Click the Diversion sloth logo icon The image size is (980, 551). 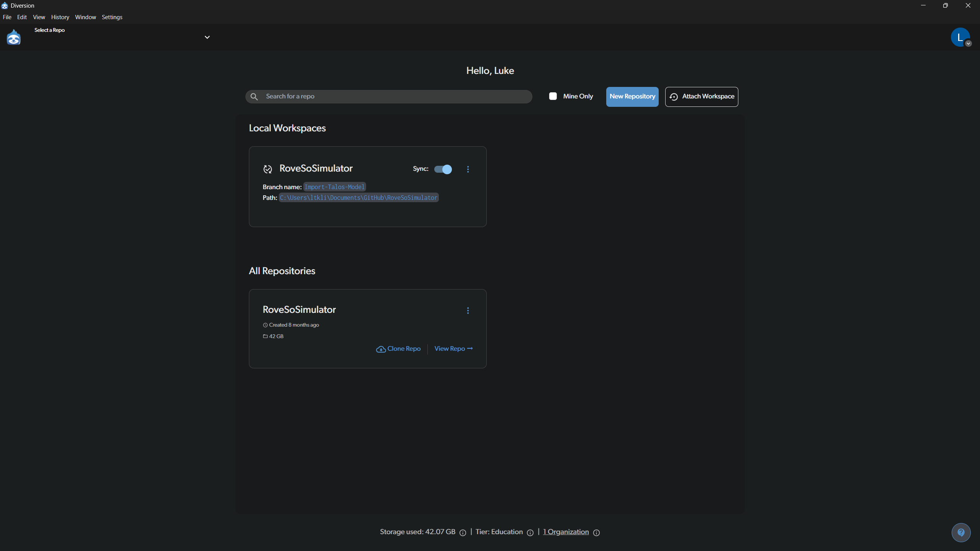(14, 38)
